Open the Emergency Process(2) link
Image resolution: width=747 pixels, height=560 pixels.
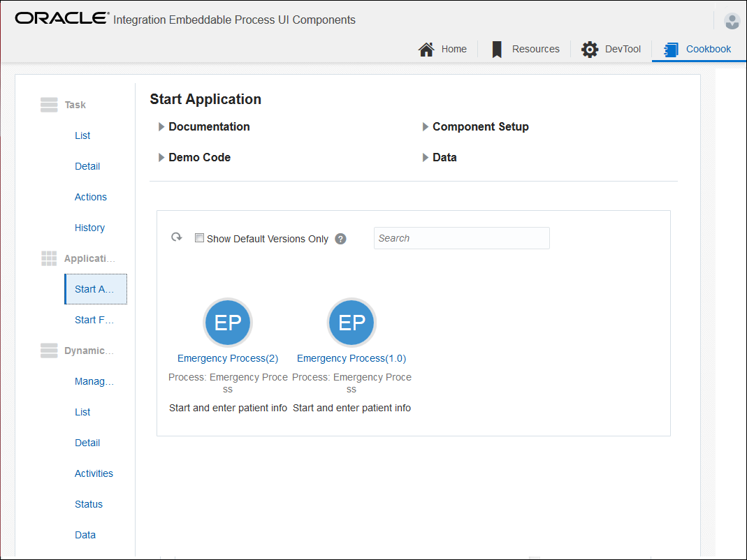[228, 358]
